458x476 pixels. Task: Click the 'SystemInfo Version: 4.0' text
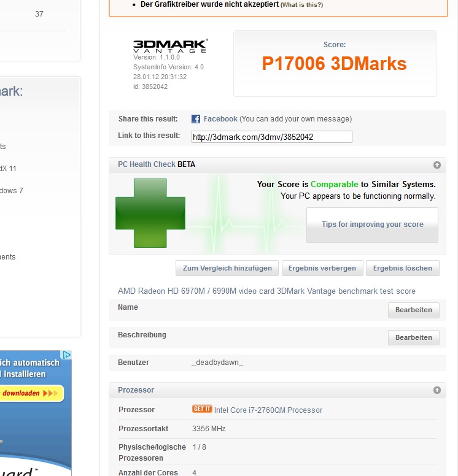168,67
